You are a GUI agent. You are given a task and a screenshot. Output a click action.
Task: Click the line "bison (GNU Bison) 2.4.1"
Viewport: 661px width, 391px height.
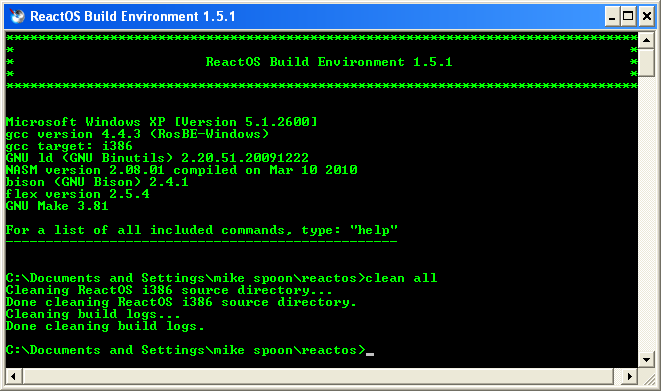pyautogui.click(x=97, y=182)
